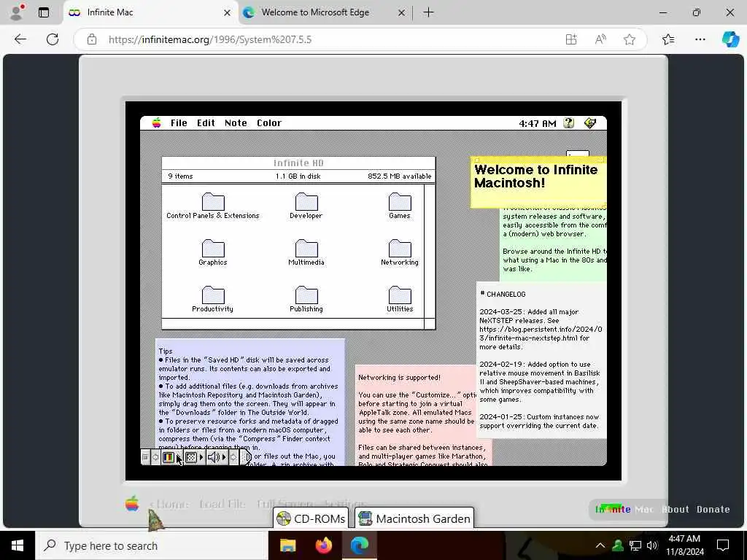Image resolution: width=747 pixels, height=560 pixels.
Task: Open the Edge Tab actions menu icon
Action: pos(44,12)
